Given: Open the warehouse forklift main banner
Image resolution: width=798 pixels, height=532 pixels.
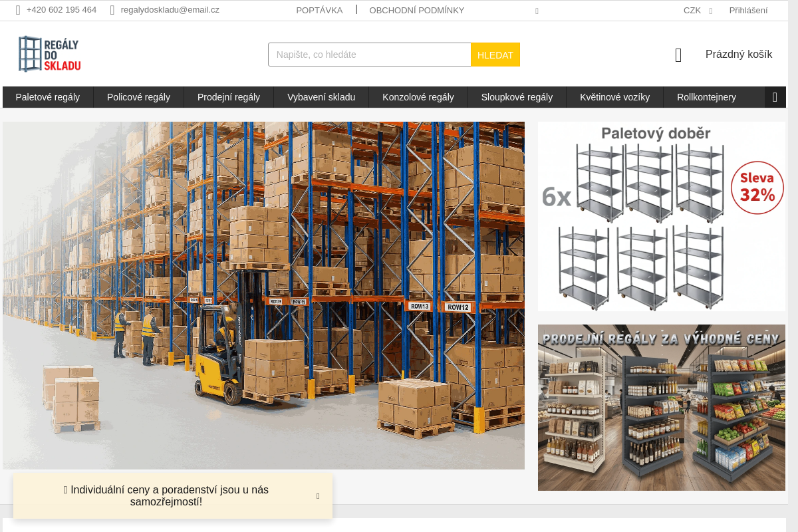Looking at the screenshot, I should click(x=263, y=295).
